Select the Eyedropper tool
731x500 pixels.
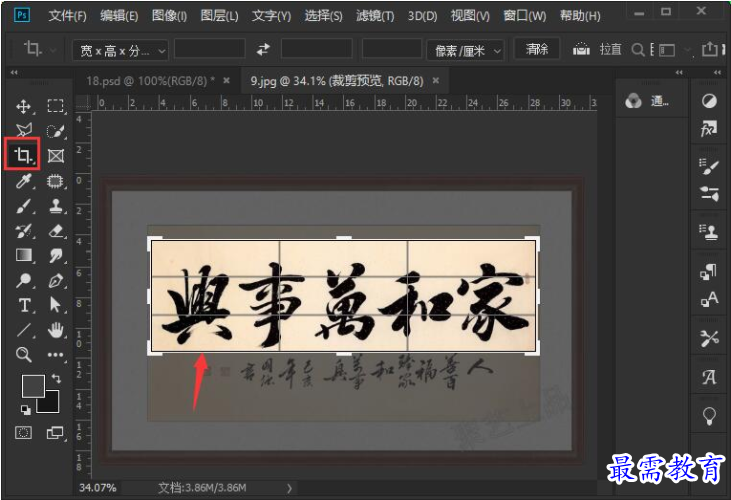(x=24, y=181)
